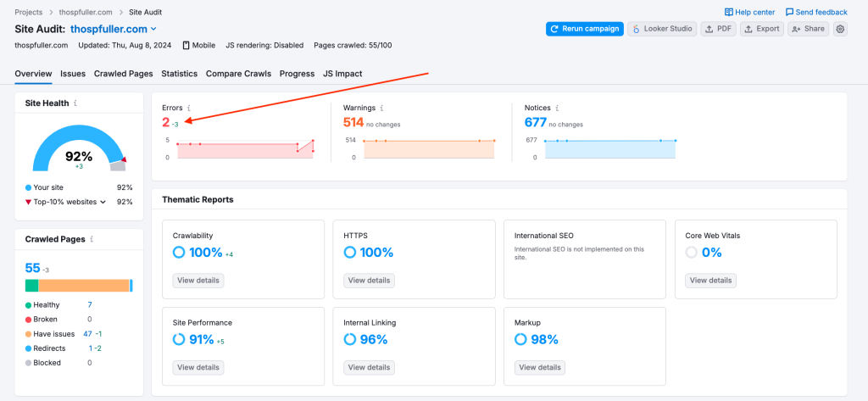Click the Blocked pages row label
The height and width of the screenshot is (401, 868).
pos(47,363)
